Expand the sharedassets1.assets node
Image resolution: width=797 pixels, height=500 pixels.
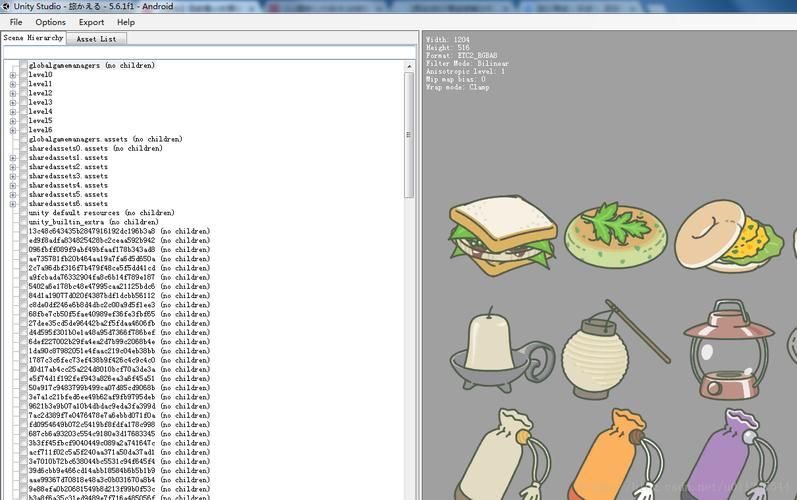(x=13, y=158)
